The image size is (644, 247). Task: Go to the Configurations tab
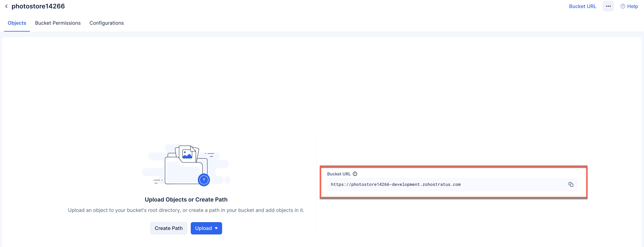pos(107,23)
